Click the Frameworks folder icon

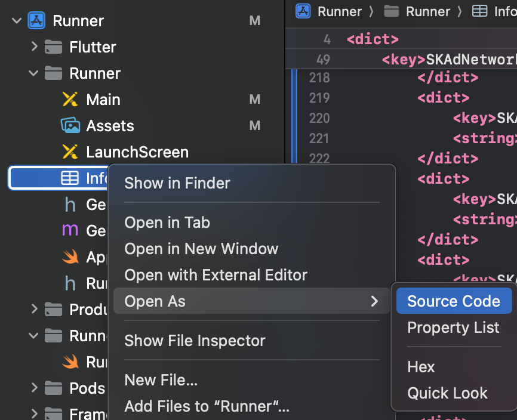coord(53,413)
